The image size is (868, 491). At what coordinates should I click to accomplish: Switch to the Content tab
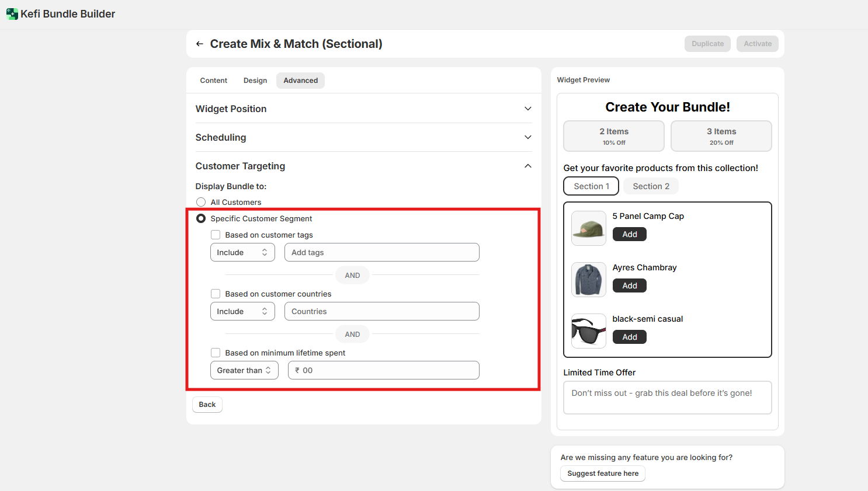point(213,81)
